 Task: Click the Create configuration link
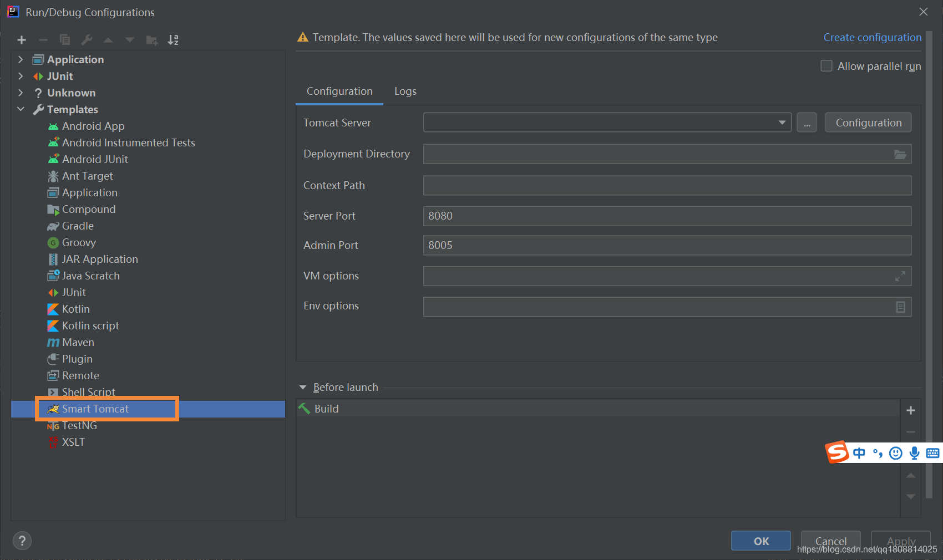tap(873, 37)
